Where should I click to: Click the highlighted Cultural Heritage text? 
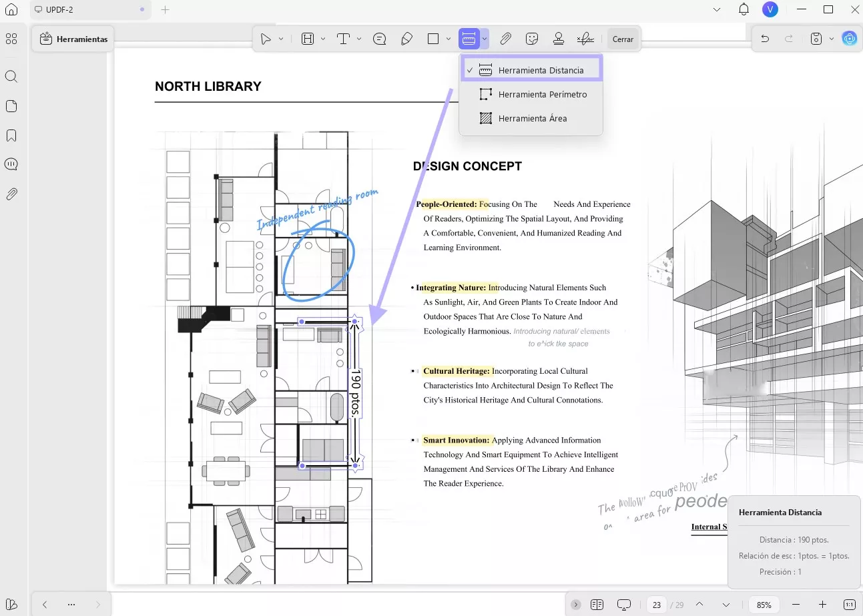pos(457,371)
